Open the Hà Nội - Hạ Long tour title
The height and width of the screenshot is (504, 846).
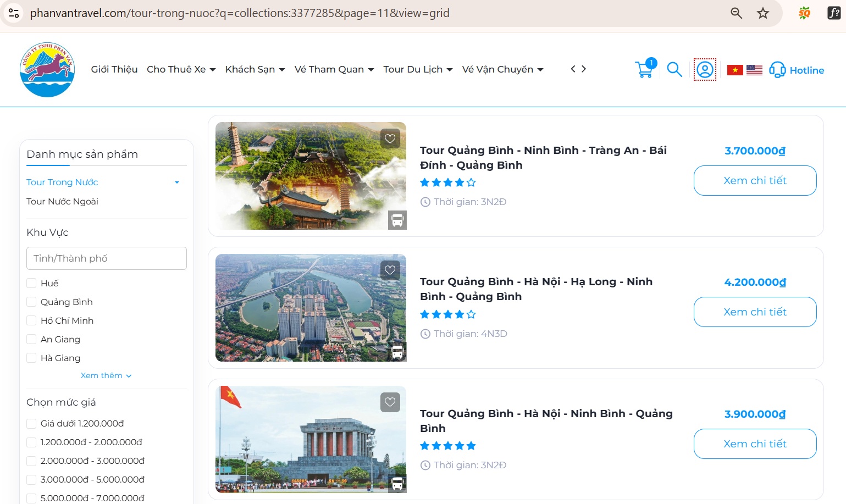(536, 289)
